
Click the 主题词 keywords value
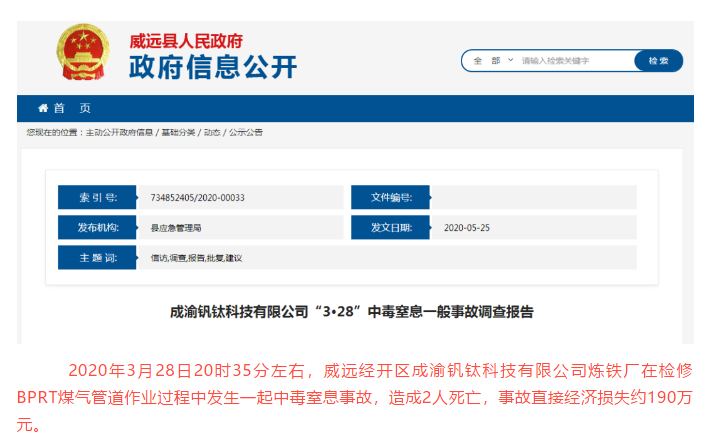tap(196, 258)
